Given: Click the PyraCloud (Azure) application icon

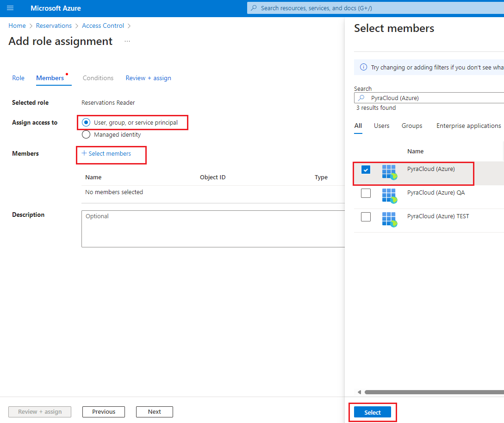Looking at the screenshot, I should (389, 172).
